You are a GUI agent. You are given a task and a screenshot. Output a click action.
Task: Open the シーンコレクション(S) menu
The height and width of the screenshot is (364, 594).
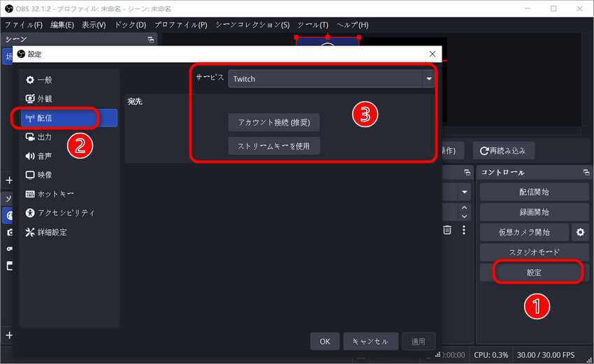coord(252,25)
